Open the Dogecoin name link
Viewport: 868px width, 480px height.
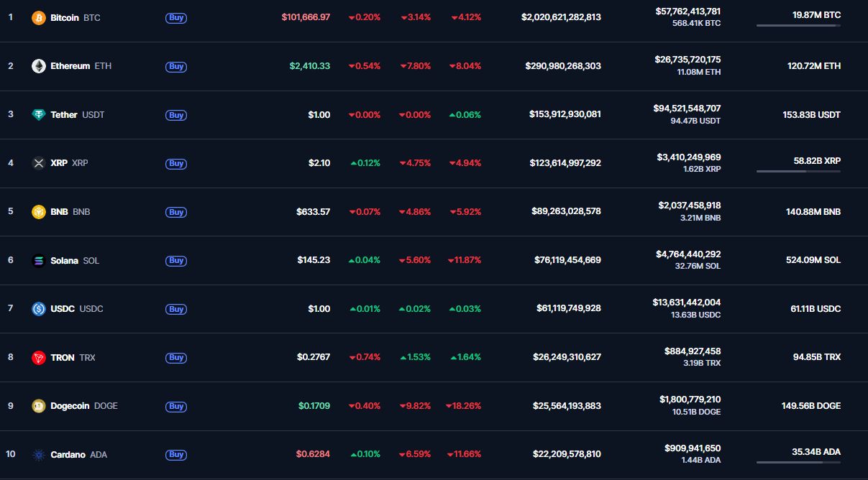(x=70, y=406)
